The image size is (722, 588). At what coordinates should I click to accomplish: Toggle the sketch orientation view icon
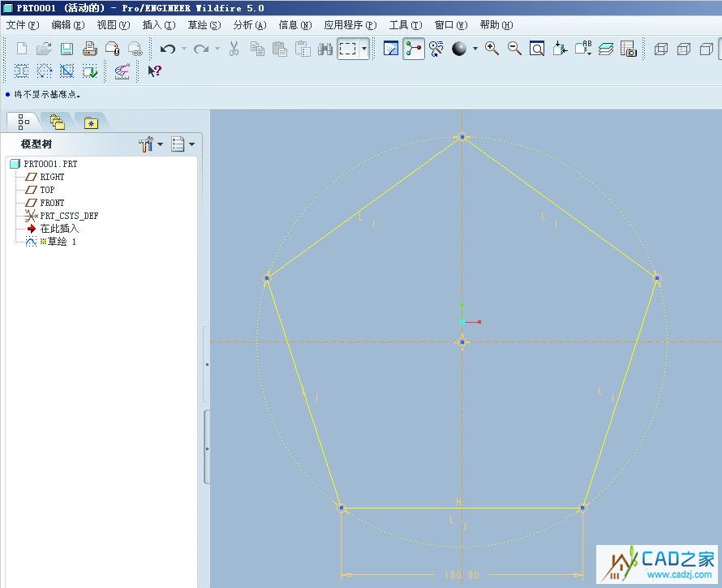pyautogui.click(x=391, y=49)
